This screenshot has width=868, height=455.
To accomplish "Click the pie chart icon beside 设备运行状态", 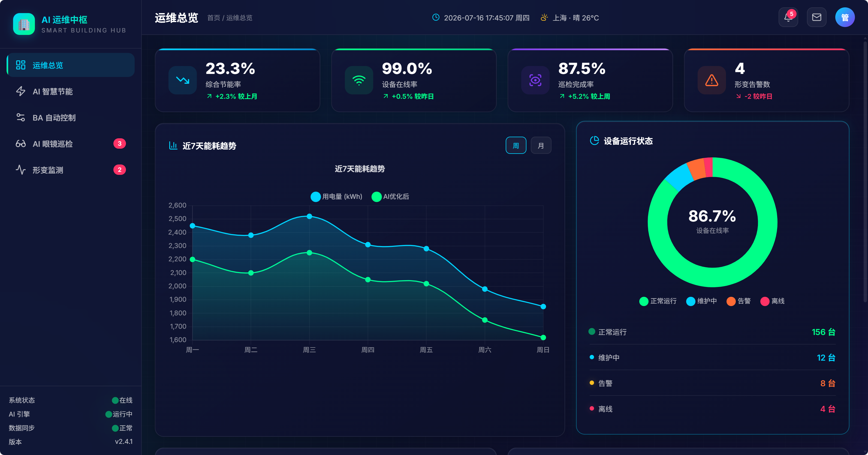I will (x=594, y=141).
